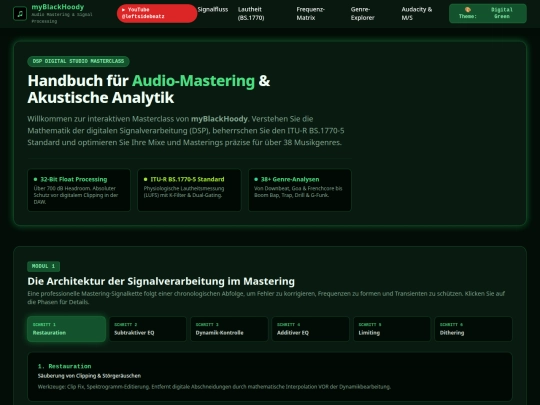
Task: Open the Lautheit (BS.1770) nav item
Action: pyautogui.click(x=251, y=14)
